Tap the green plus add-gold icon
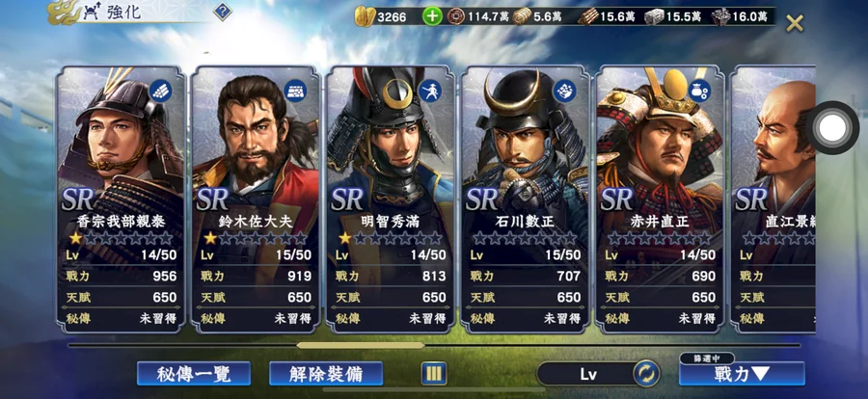Viewport: 868px width, 399px height. 432,16
